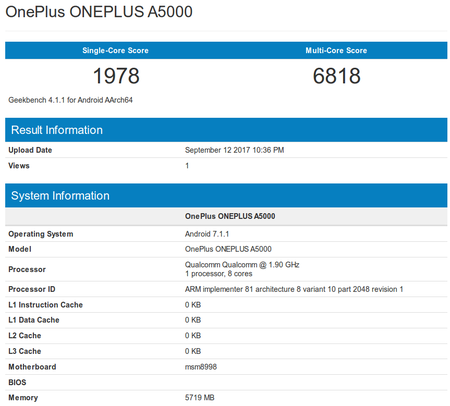Click the multi-core score value 6818
The height and width of the screenshot is (406, 450).
pos(336,76)
